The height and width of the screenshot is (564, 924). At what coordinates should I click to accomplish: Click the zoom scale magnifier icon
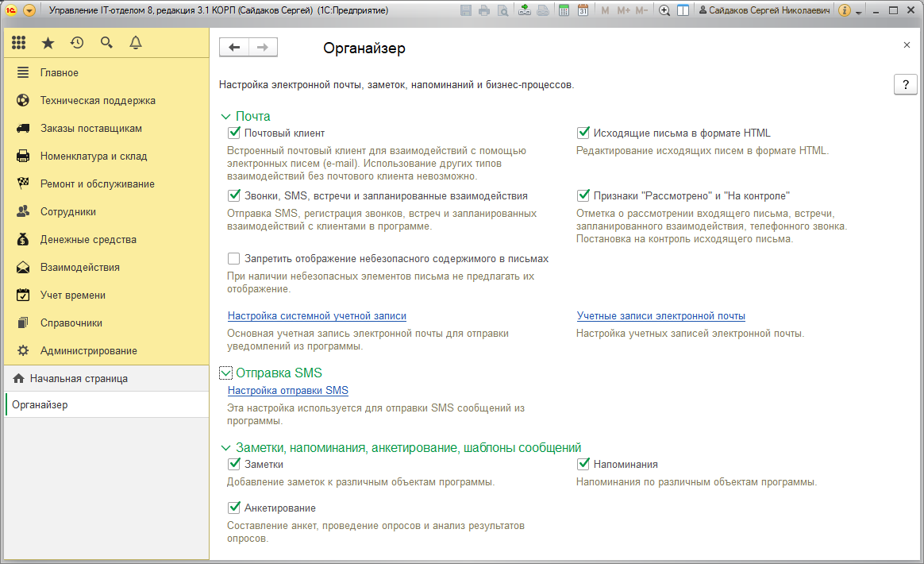[x=664, y=10]
